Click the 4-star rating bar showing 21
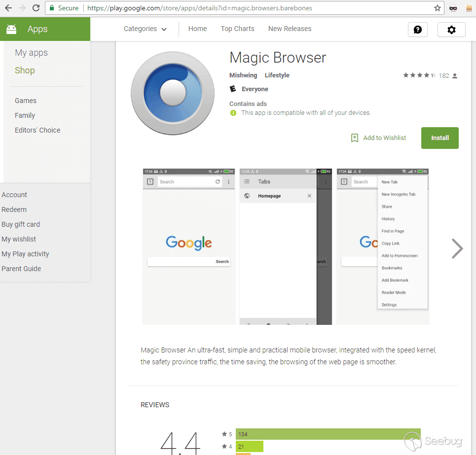 point(249,447)
